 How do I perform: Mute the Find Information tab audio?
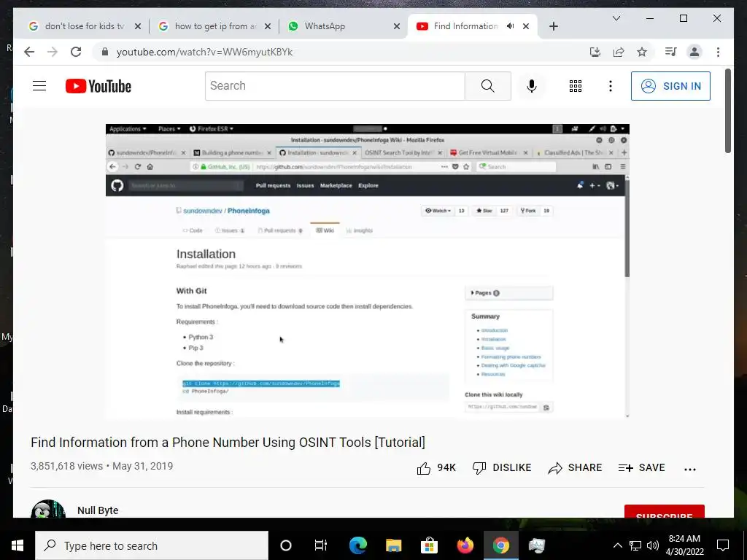point(510,26)
